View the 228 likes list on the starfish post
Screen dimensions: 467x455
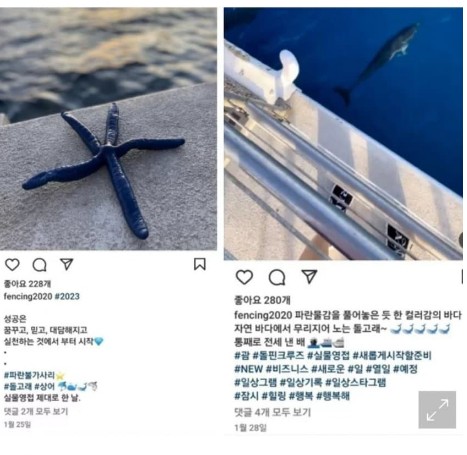pyautogui.click(x=27, y=284)
